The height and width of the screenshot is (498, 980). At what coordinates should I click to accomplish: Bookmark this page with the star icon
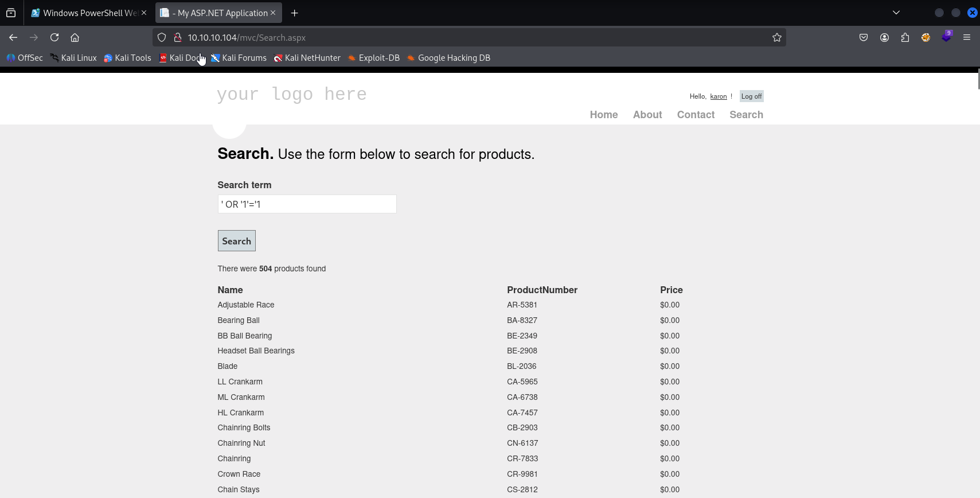(777, 37)
